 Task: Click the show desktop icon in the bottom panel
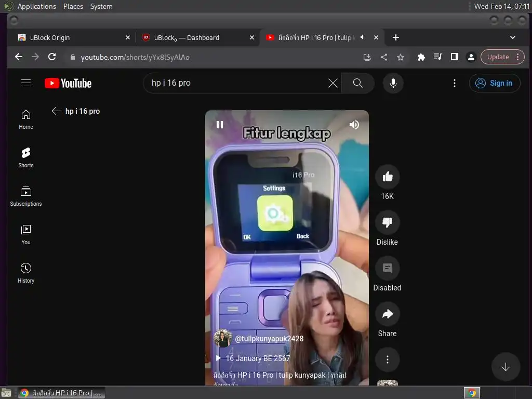(x=6, y=393)
